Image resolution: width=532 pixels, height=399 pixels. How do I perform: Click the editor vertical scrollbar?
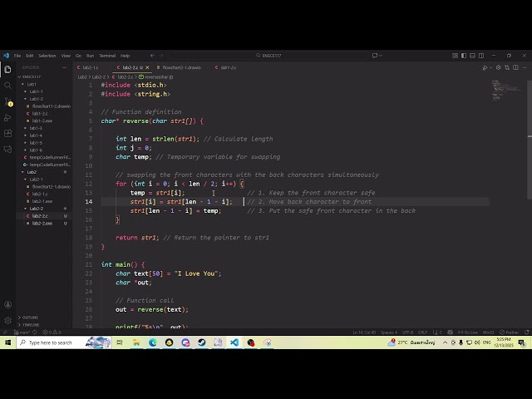(530, 140)
